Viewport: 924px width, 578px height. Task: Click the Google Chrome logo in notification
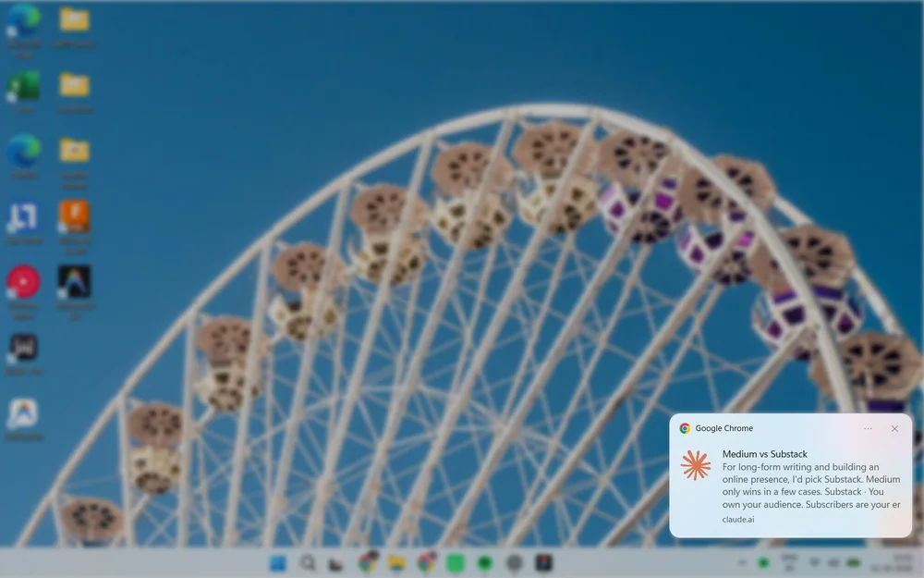pyautogui.click(x=685, y=429)
